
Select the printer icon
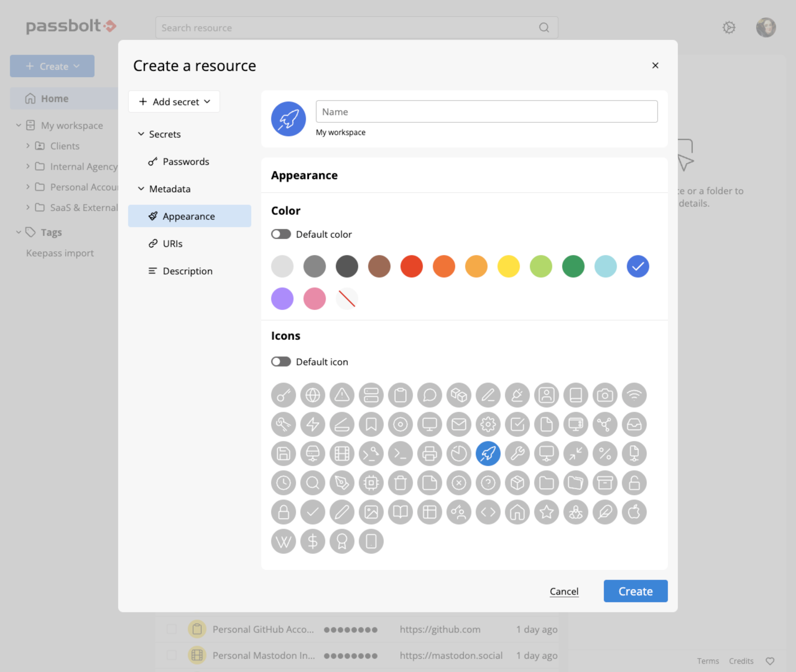(x=429, y=454)
